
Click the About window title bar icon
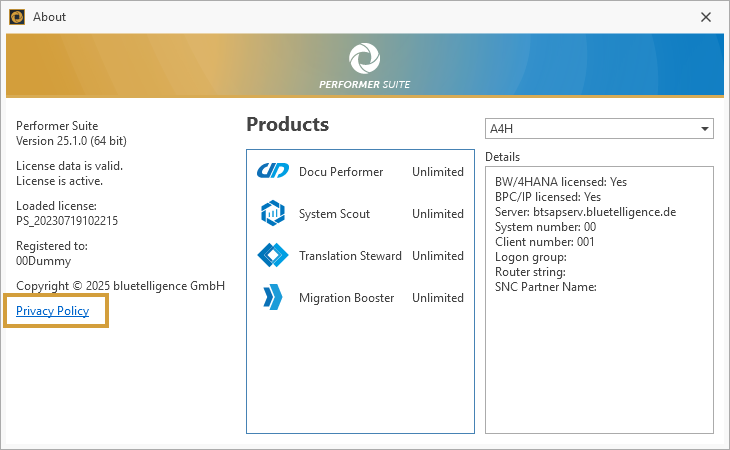[x=17, y=17]
